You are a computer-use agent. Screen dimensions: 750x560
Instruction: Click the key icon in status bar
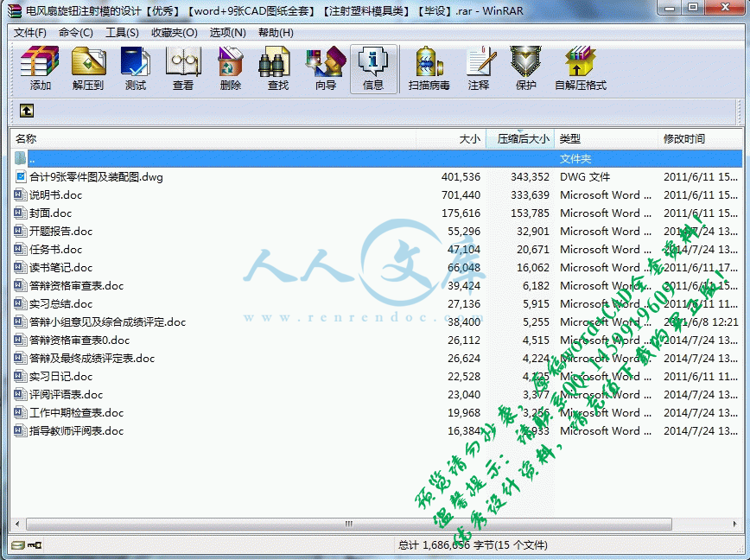coord(35,544)
